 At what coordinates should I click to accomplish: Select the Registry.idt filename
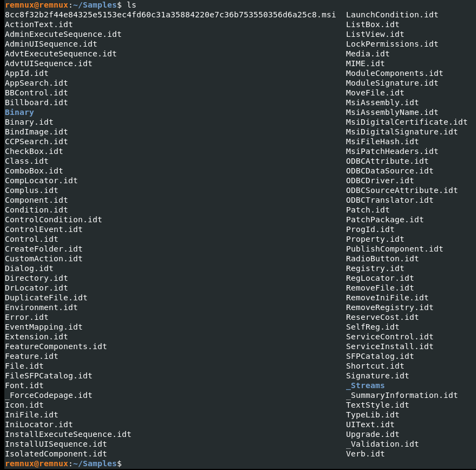[375, 268]
